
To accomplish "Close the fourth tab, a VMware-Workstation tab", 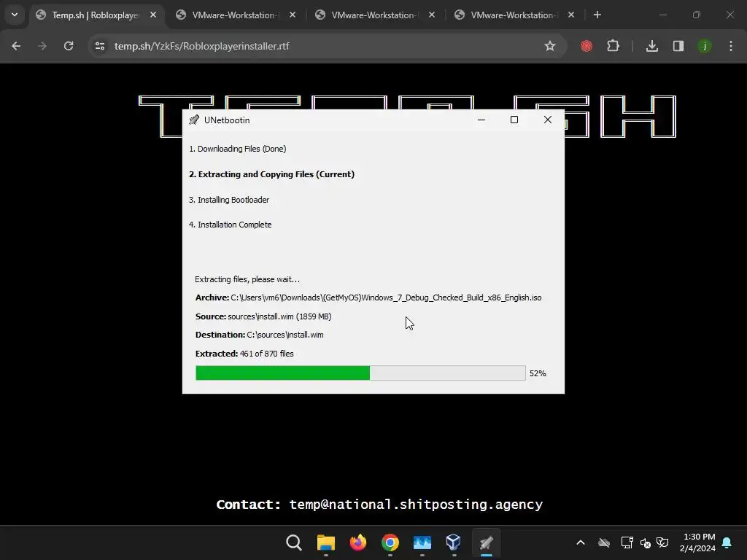I will point(571,15).
